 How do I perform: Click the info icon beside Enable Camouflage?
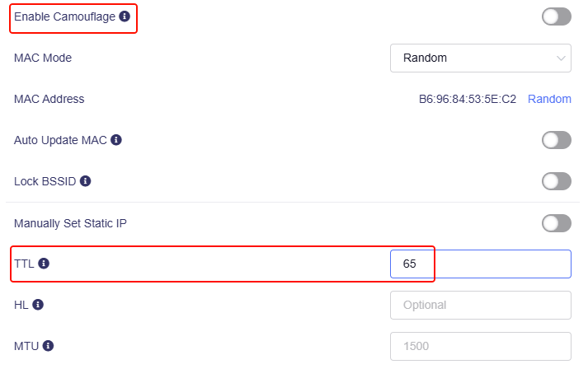click(x=125, y=16)
